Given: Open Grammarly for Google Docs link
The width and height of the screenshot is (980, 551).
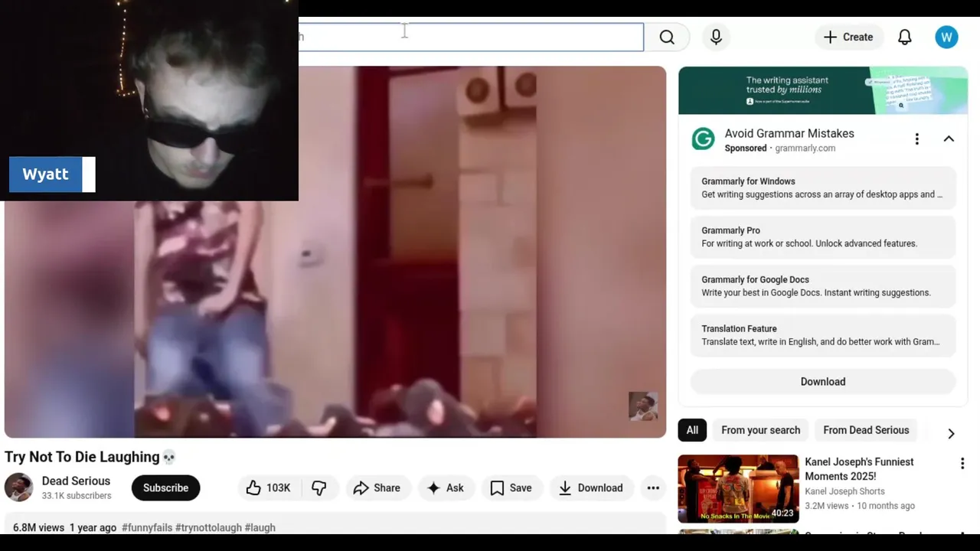Looking at the screenshot, I should [x=823, y=285].
